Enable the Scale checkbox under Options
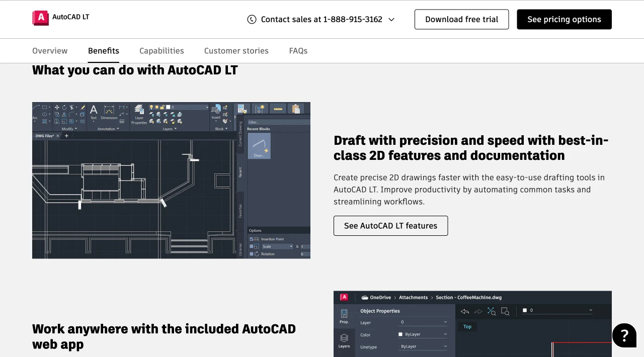The height and width of the screenshot is (357, 644). tap(251, 246)
